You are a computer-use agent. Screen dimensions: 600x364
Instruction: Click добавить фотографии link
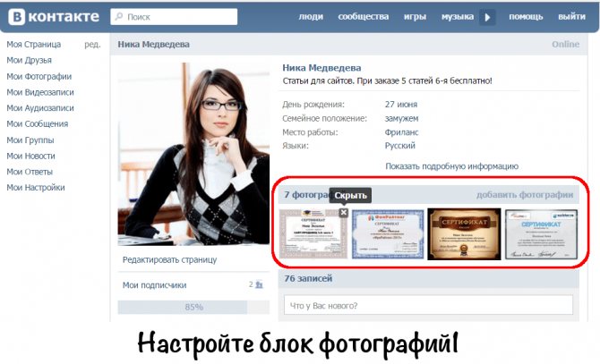pyautogui.click(x=525, y=195)
